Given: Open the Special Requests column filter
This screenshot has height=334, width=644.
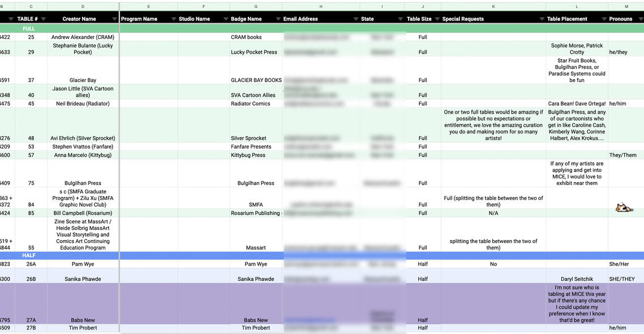Looking at the screenshot, I should (542, 19).
